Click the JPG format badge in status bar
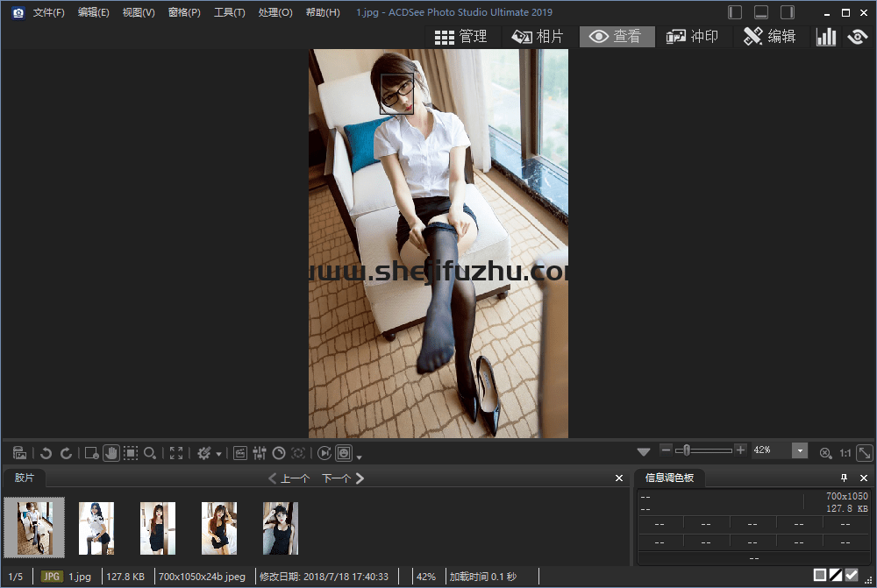Image resolution: width=877 pixels, height=588 pixels. point(52,577)
